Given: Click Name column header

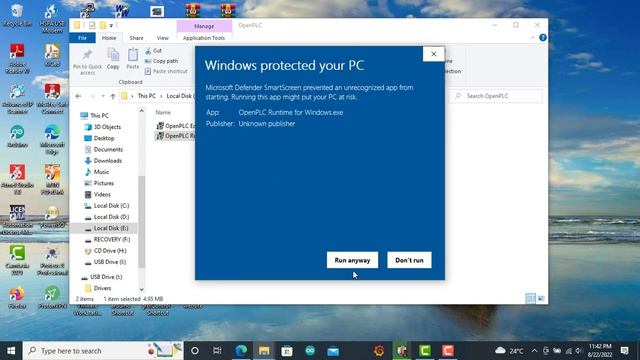Looking at the screenshot, I should pyautogui.click(x=163, y=112).
